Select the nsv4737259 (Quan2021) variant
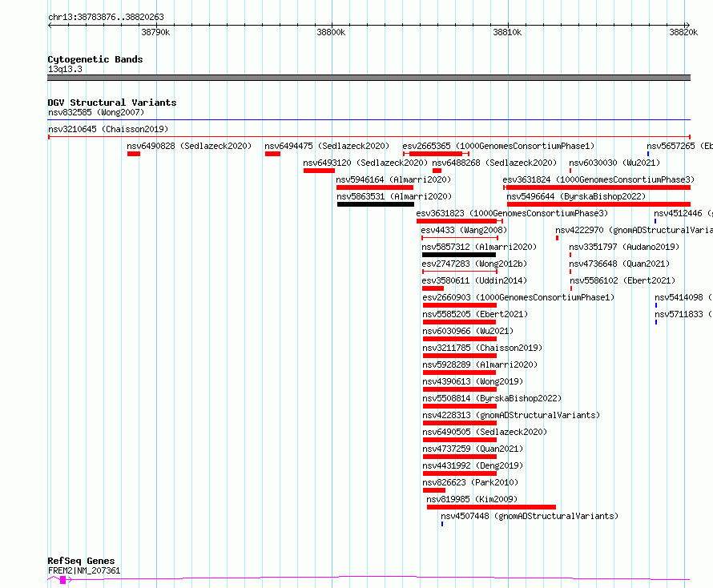This screenshot has height=588, width=713. [473, 449]
